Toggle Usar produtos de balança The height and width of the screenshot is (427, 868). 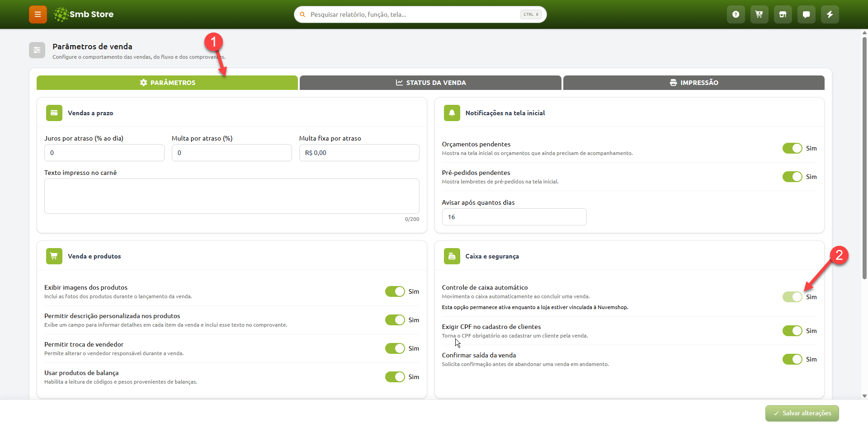pos(395,377)
